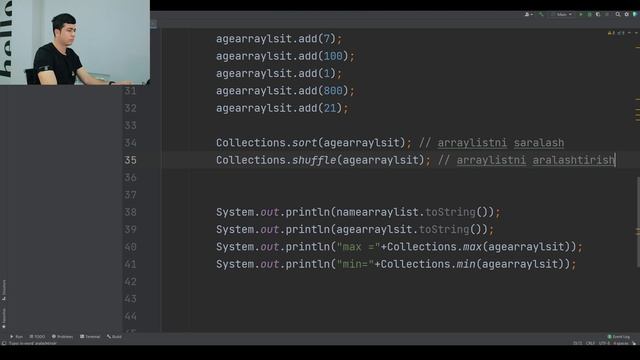Open the user account icon dropdown
This screenshot has width=640, height=360.
[528, 14]
